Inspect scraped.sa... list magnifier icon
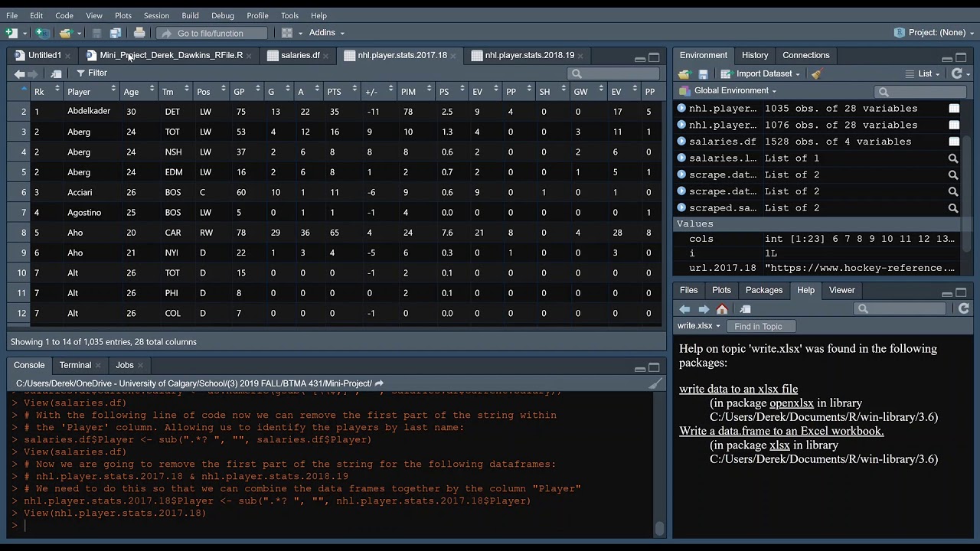The image size is (980, 551). [x=953, y=208]
